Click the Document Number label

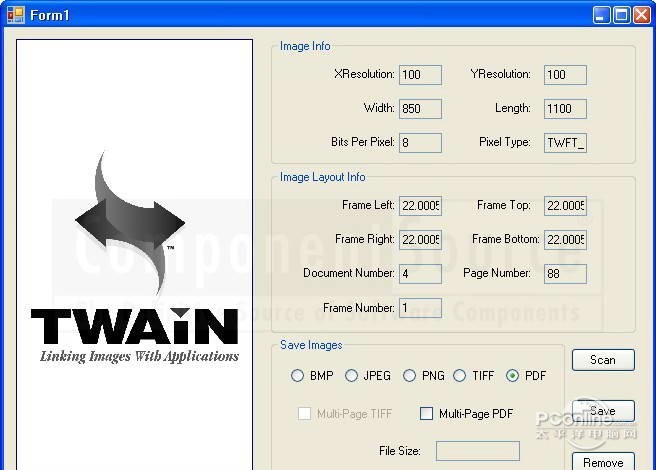click(349, 273)
